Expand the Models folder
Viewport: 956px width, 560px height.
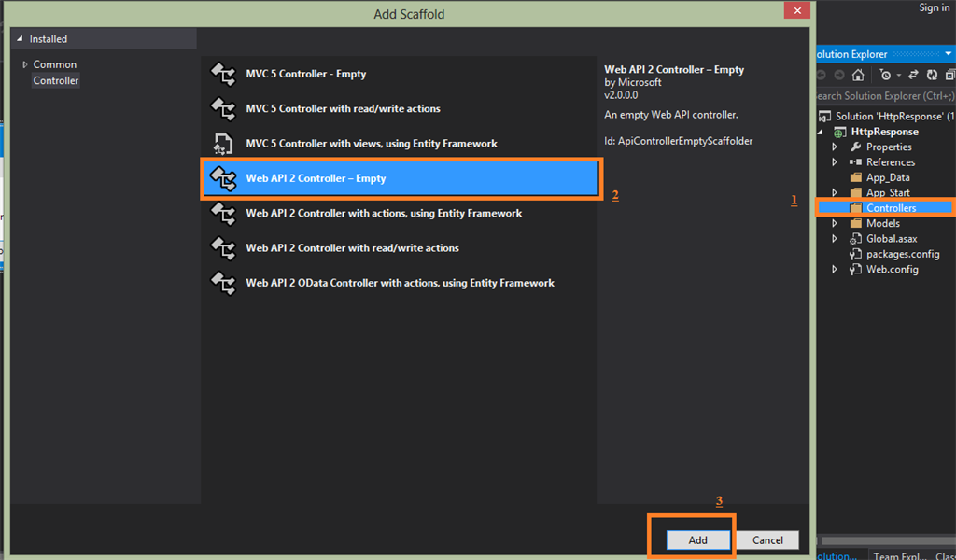click(x=835, y=224)
